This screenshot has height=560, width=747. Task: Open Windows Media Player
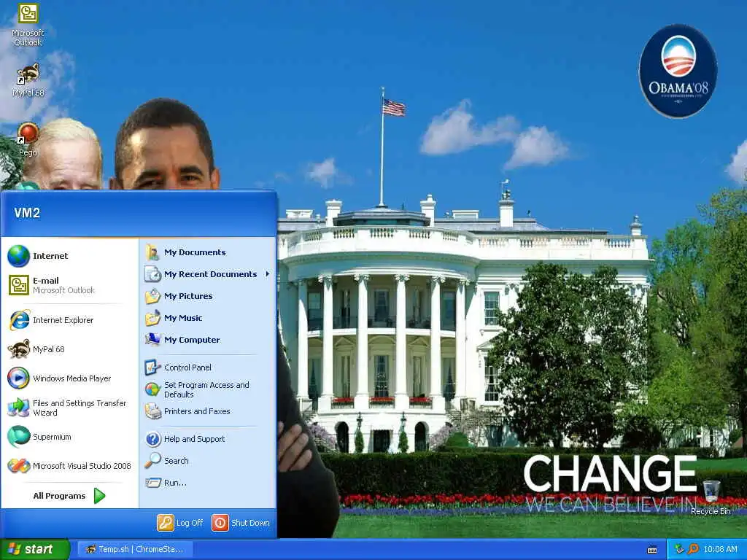pyautogui.click(x=69, y=378)
